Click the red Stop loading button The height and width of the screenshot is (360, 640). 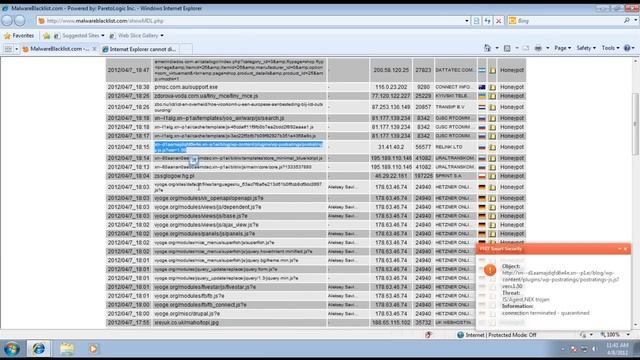point(498,21)
